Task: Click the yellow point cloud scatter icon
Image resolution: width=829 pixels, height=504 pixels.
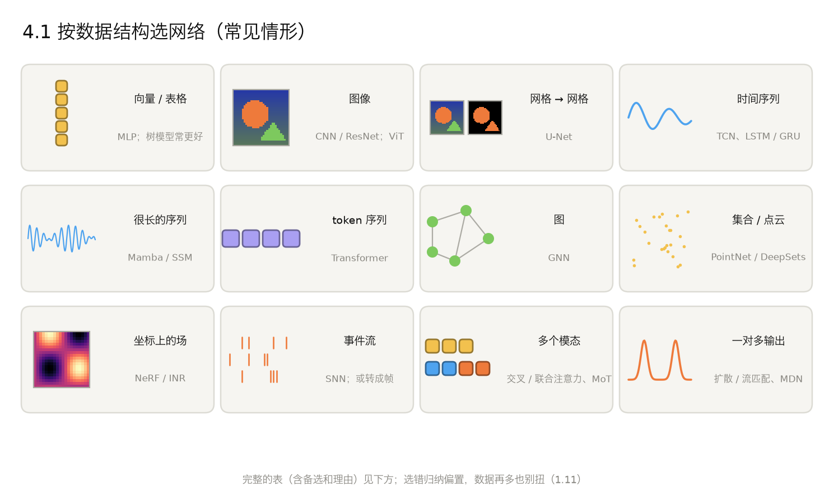Action: [661, 239]
